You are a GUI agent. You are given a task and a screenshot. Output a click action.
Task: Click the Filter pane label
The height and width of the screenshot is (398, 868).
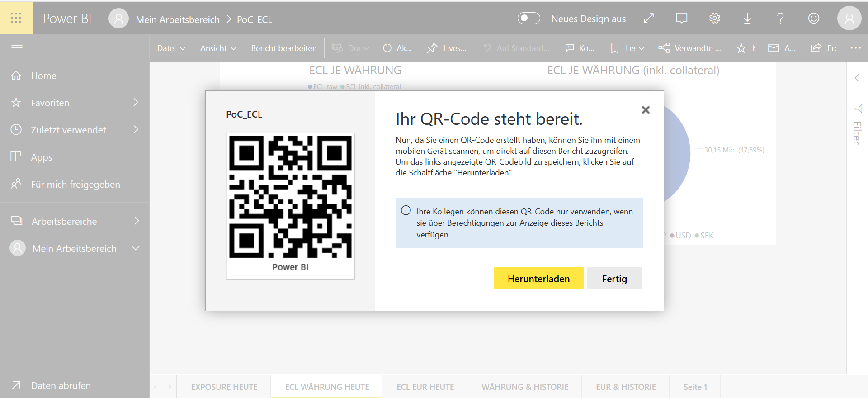(857, 133)
